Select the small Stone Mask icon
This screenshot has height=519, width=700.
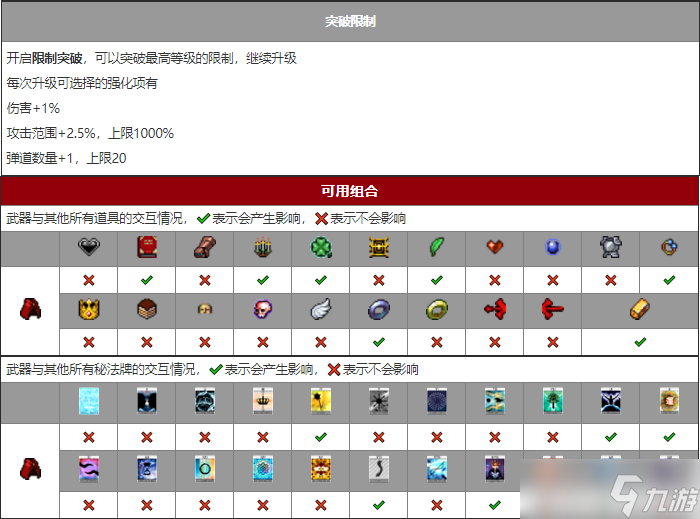click(205, 309)
